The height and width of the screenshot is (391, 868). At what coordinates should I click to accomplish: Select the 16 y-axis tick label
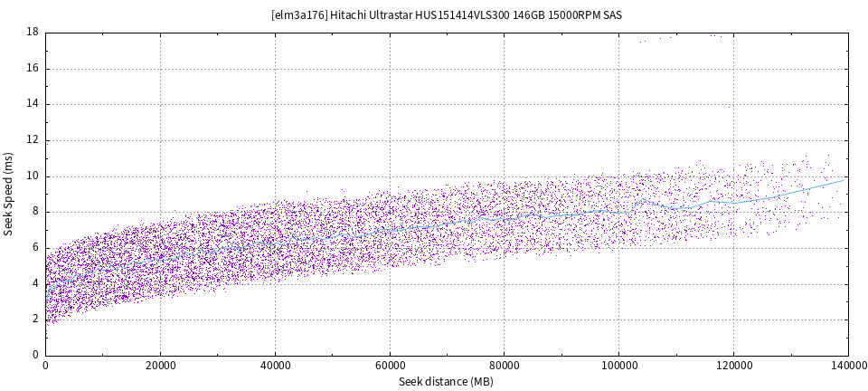(x=32, y=69)
